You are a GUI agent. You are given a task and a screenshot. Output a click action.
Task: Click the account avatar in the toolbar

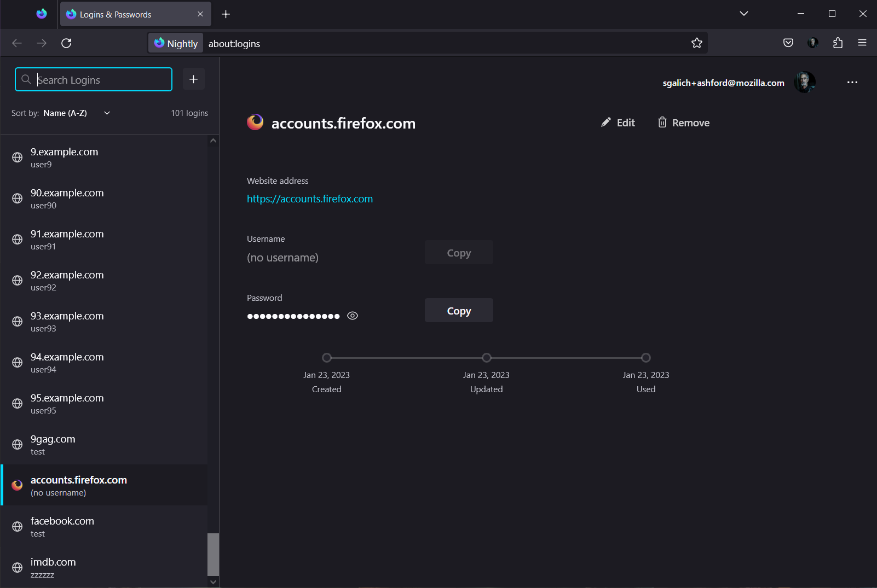point(813,43)
